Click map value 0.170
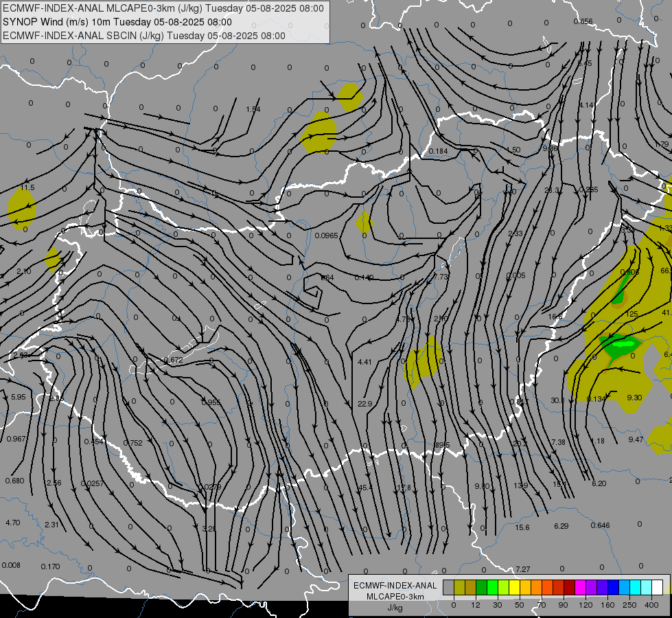 [50, 566]
